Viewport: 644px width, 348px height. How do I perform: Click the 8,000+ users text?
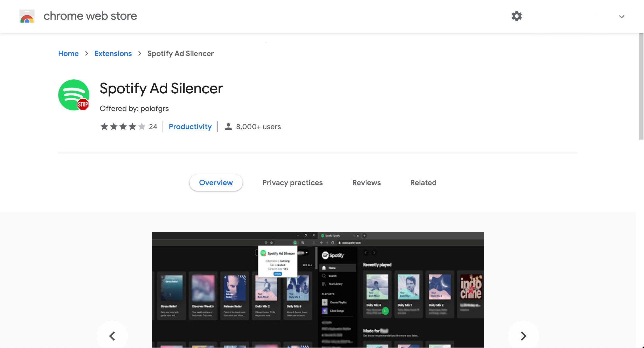point(258,127)
